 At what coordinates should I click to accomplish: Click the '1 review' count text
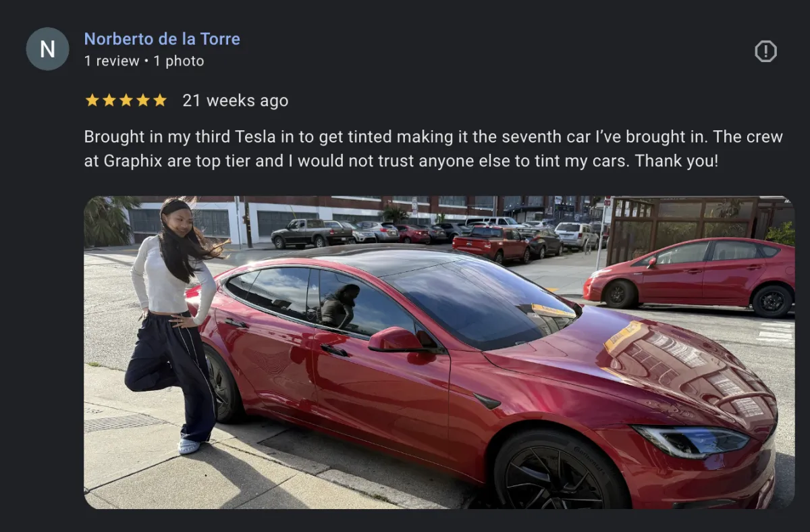coord(111,61)
